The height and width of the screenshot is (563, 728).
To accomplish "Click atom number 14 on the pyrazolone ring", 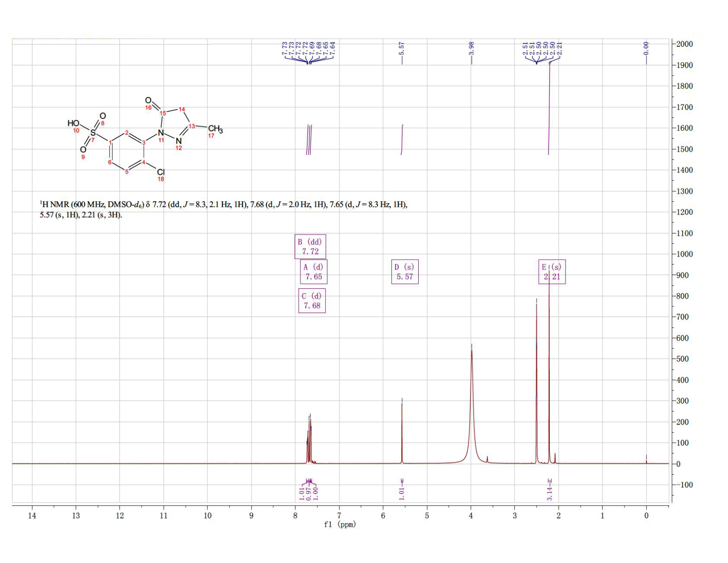I will [182, 109].
